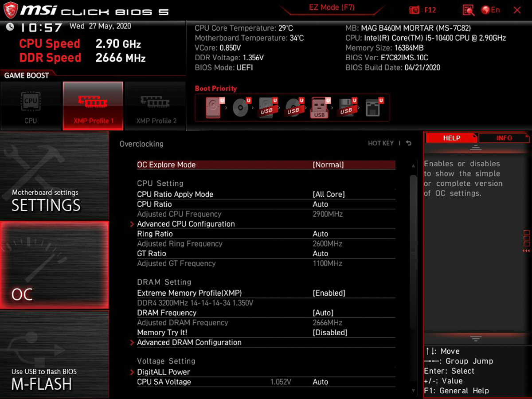The image size is (532, 399).
Task: Open the OC menu in the sidebar
Action: click(x=54, y=265)
